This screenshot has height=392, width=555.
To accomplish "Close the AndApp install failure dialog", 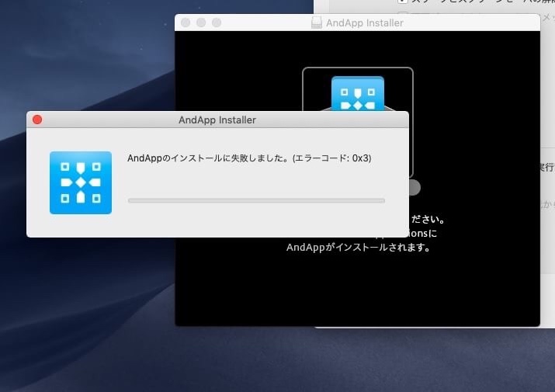I will [36, 120].
